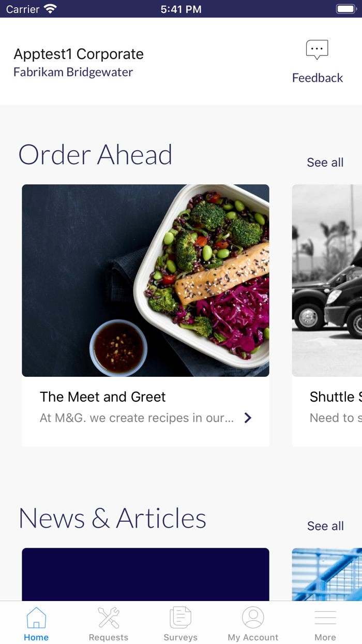Tap the More hamburger icon
Viewport: 362px width, 644px height.
[325, 617]
